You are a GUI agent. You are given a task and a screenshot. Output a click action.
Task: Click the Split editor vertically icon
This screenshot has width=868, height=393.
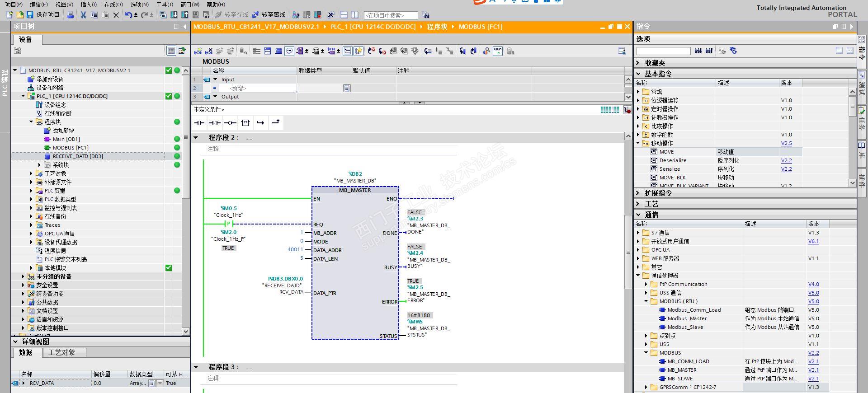[355, 15]
